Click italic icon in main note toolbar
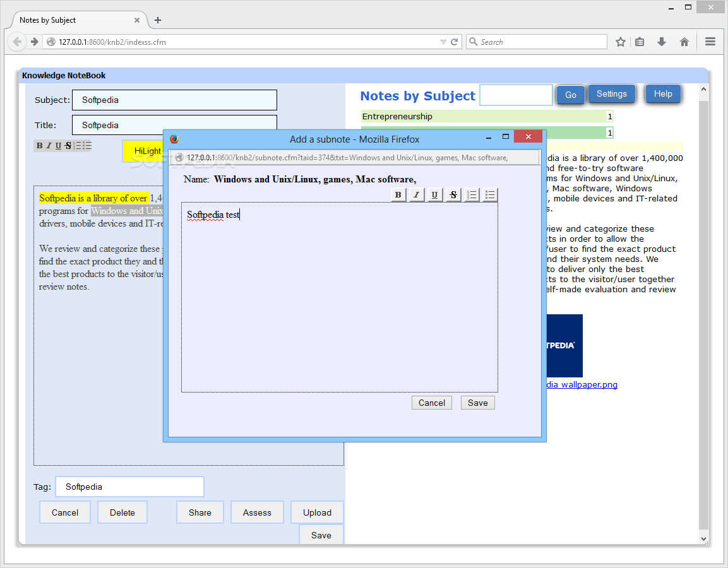 coord(49,146)
